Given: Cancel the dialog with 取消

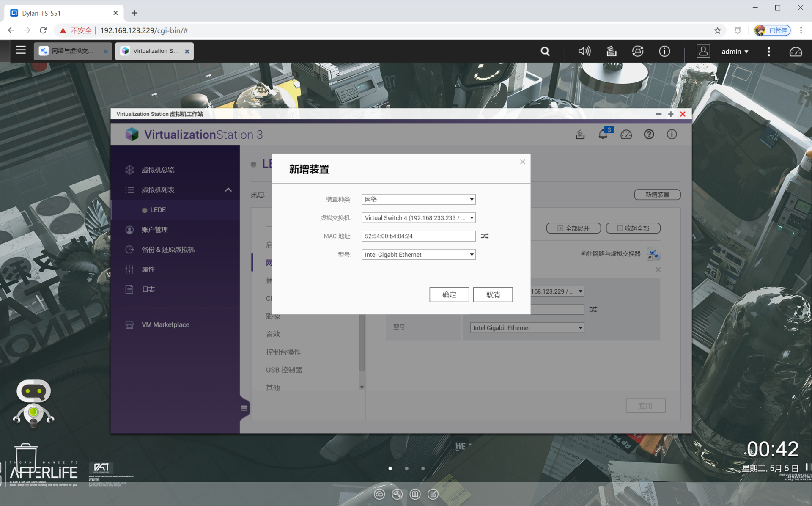Looking at the screenshot, I should pos(493,295).
